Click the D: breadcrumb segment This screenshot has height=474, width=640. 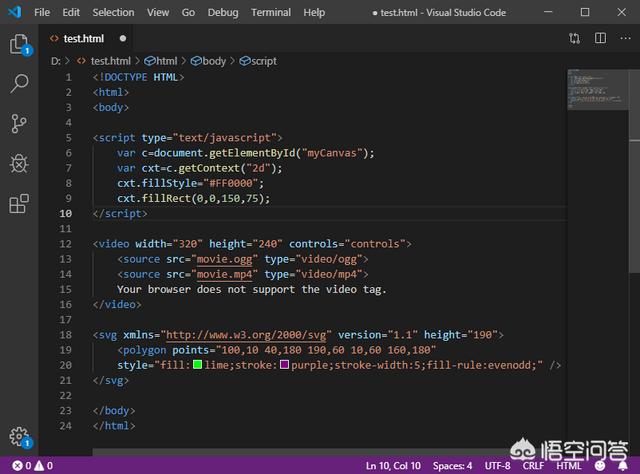tap(56, 61)
